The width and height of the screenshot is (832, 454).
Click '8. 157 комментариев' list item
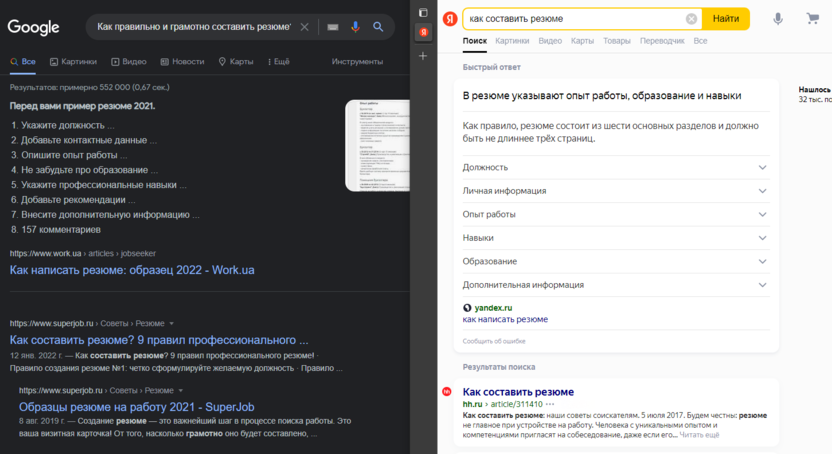point(56,230)
